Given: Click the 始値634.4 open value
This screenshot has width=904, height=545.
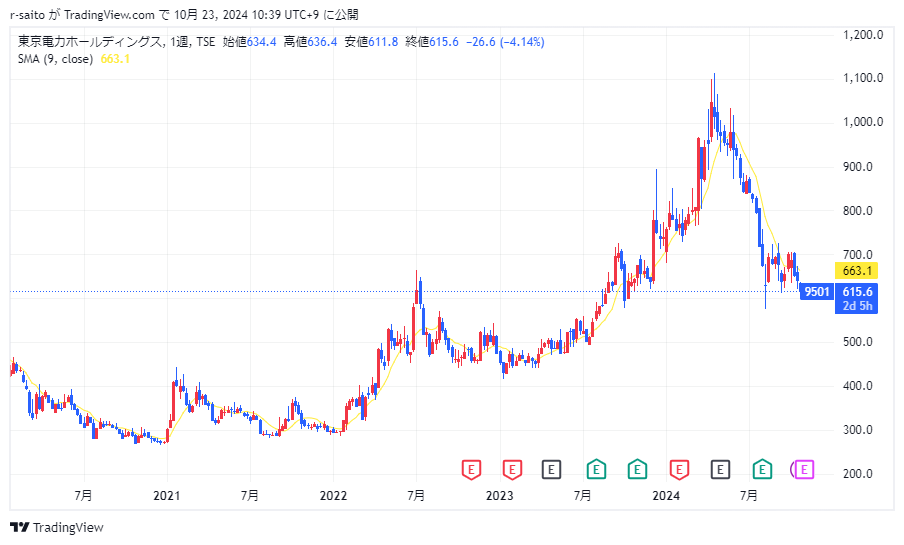Looking at the screenshot, I should 250,42.
